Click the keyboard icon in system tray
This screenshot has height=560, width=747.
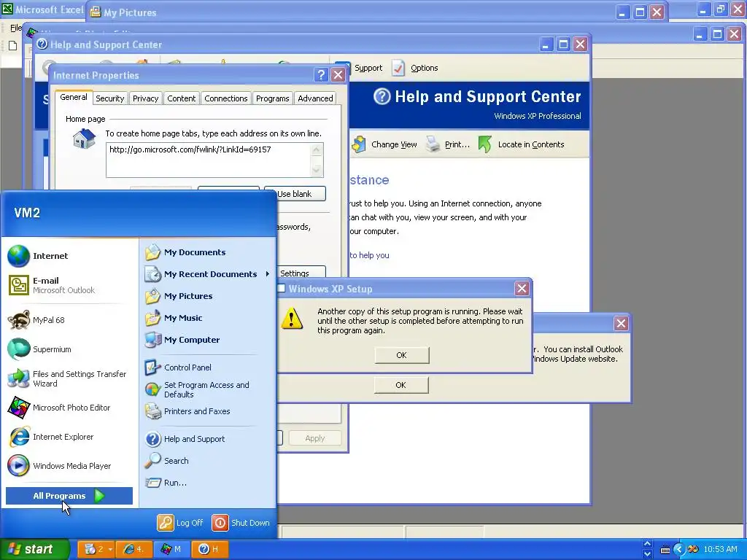coord(665,550)
